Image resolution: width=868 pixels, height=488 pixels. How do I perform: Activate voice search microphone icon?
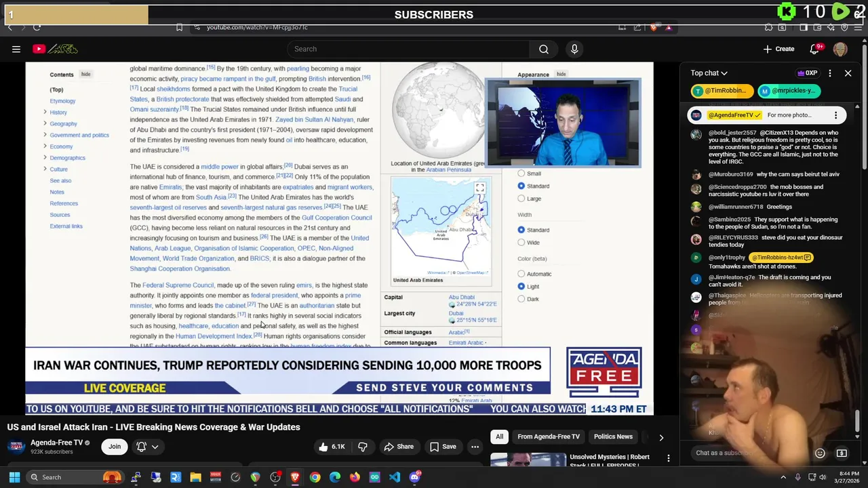point(574,49)
